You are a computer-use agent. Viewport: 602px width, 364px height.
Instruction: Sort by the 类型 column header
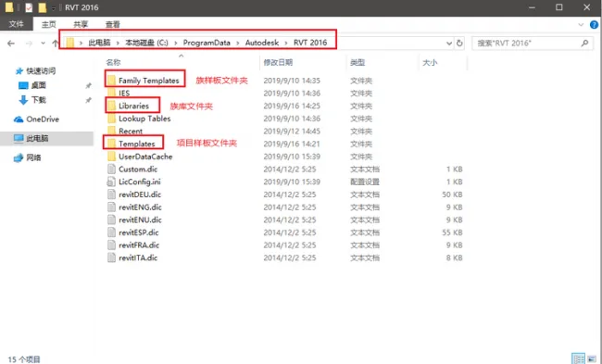click(357, 62)
